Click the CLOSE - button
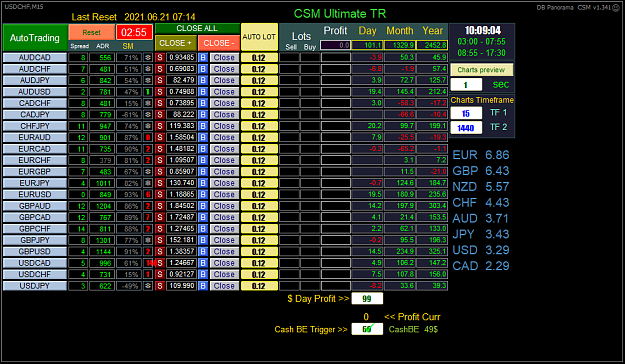 pos(219,43)
